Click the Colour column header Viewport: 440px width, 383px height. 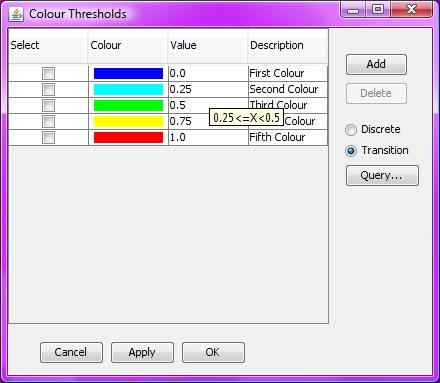pyautogui.click(x=128, y=46)
